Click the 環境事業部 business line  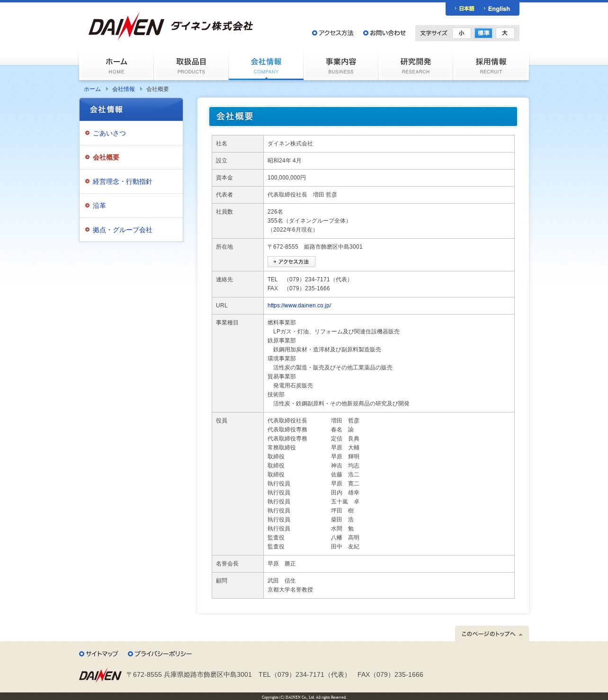(282, 359)
